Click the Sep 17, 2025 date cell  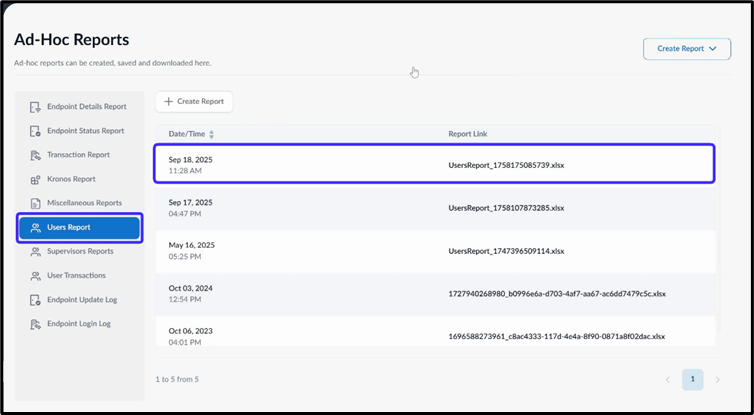[x=190, y=202]
